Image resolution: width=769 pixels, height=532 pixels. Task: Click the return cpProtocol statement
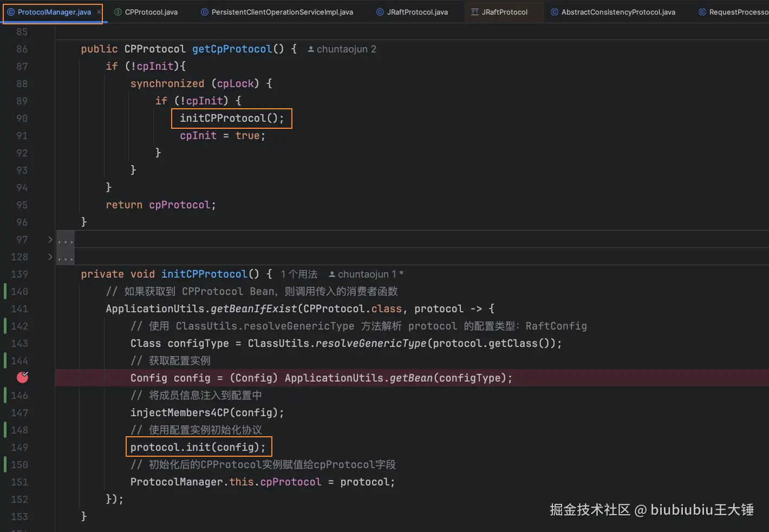tap(161, 205)
